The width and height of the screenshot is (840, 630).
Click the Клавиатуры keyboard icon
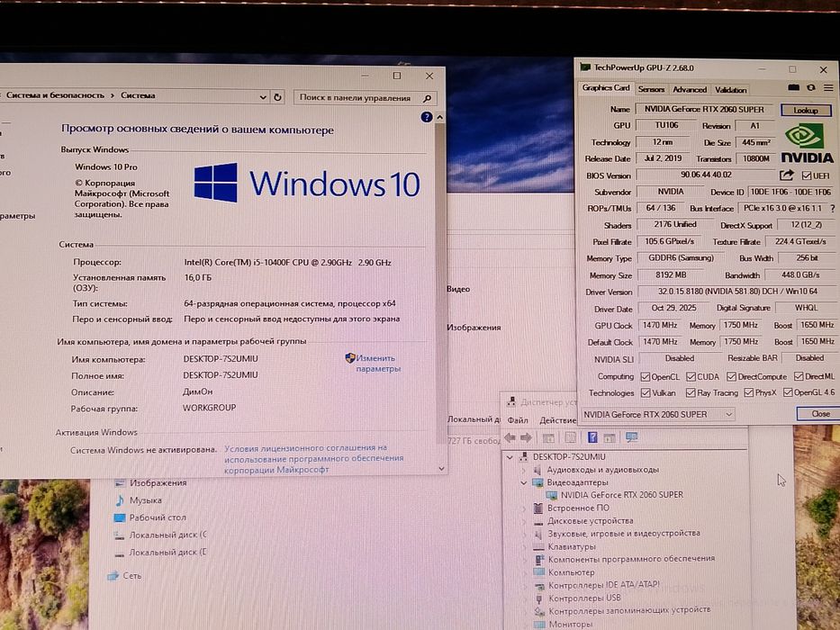pos(539,547)
